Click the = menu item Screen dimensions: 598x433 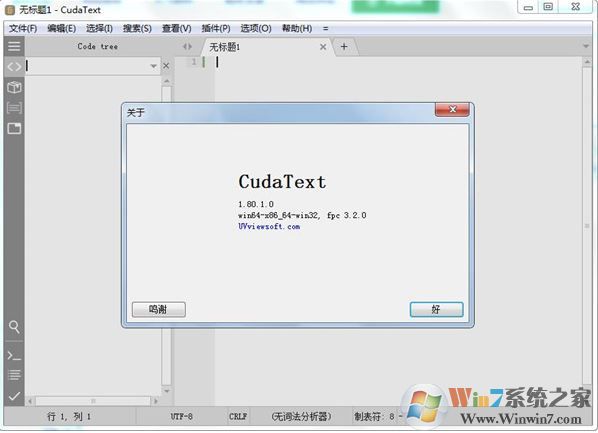[x=325, y=29]
